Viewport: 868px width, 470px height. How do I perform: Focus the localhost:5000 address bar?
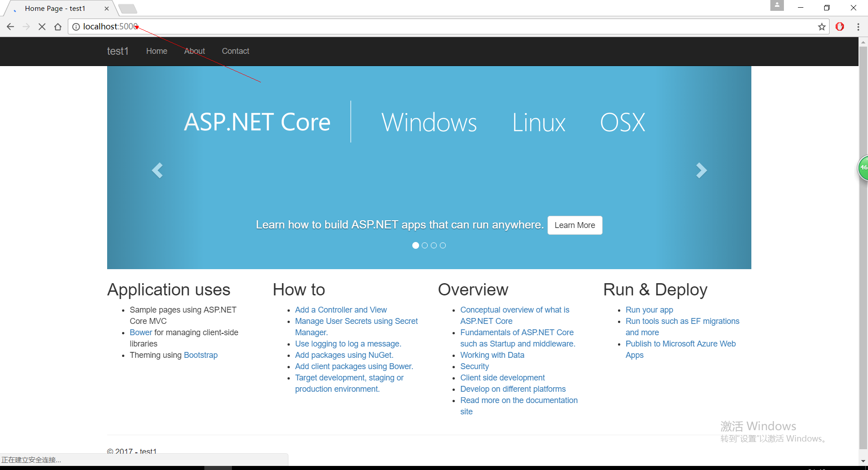point(448,27)
